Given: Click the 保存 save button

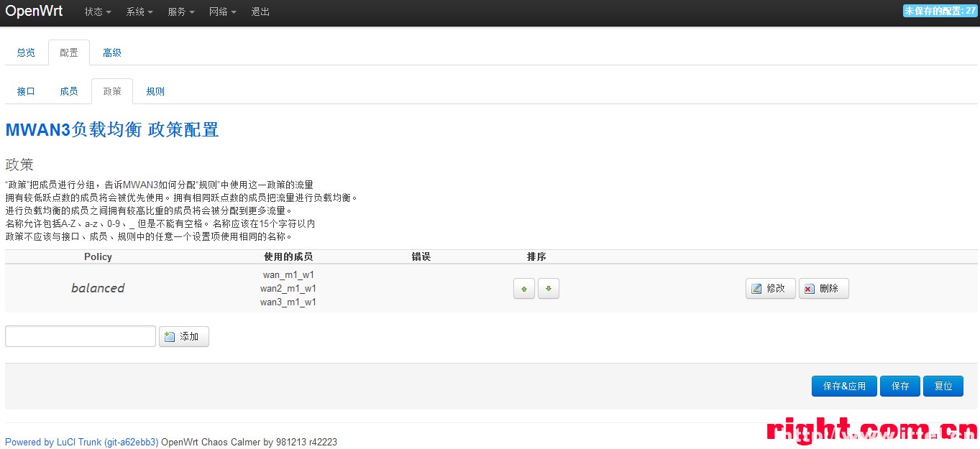Looking at the screenshot, I should pos(900,386).
